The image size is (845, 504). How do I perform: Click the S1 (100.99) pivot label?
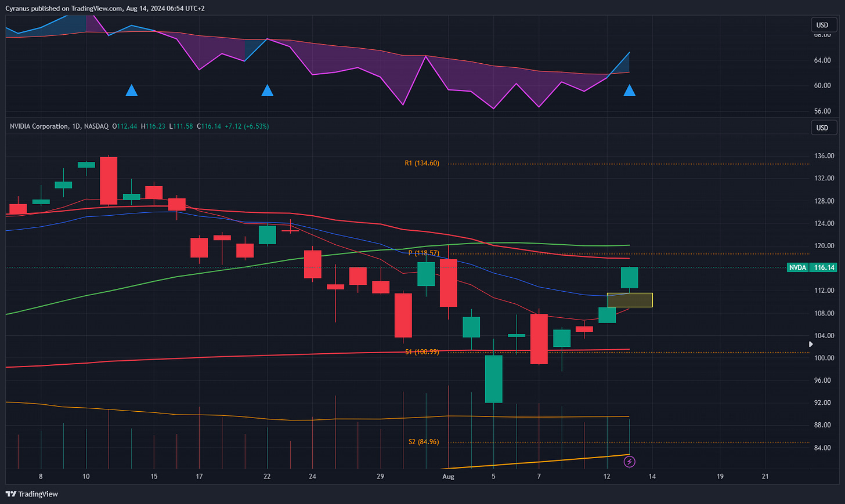[422, 351]
